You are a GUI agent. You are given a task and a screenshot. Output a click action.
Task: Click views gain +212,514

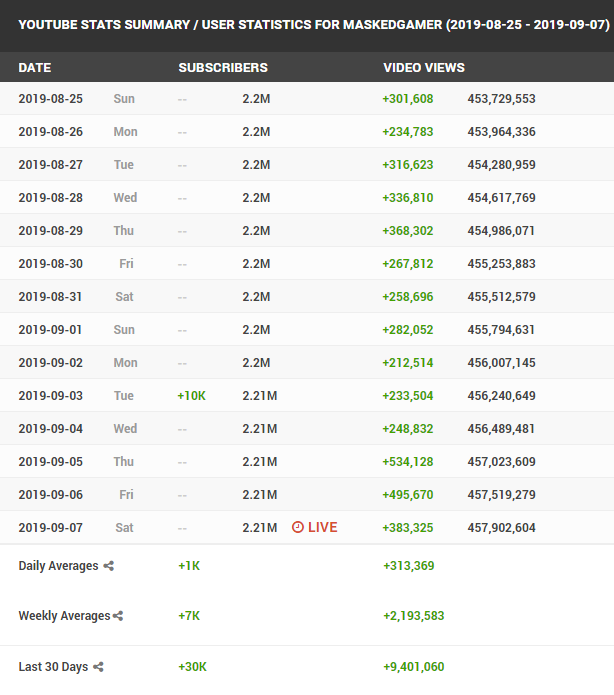coord(408,363)
